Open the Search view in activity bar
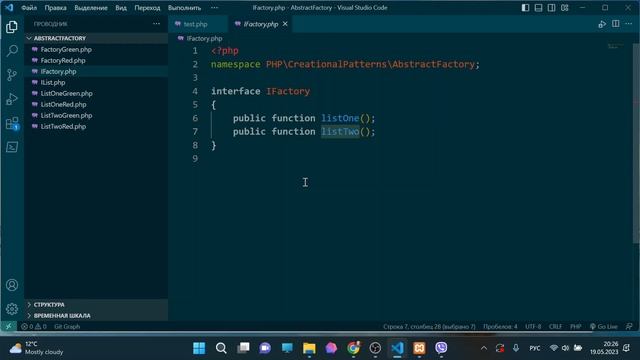Image resolution: width=640 pixels, height=360 pixels. click(12, 51)
